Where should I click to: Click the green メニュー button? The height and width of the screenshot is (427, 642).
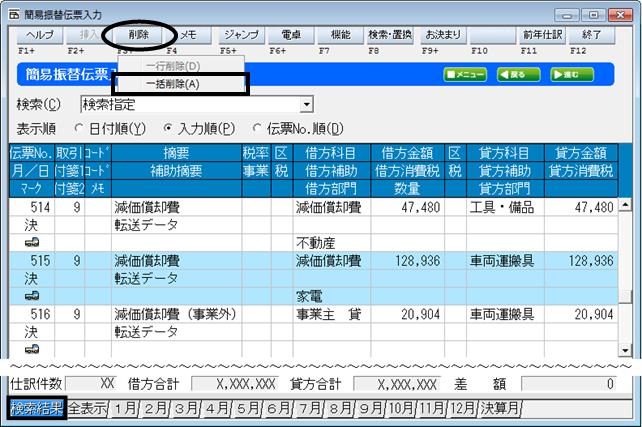tap(465, 75)
